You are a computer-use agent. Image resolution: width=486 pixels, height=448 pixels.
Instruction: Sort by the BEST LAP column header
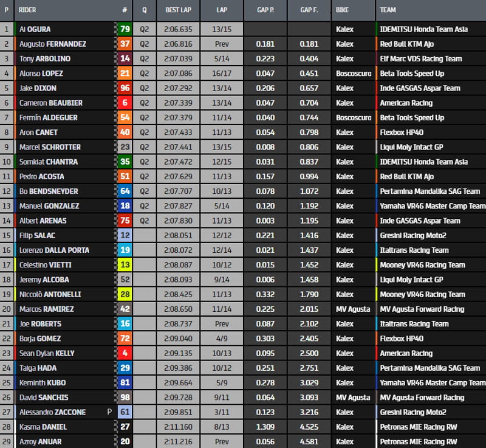tap(178, 10)
